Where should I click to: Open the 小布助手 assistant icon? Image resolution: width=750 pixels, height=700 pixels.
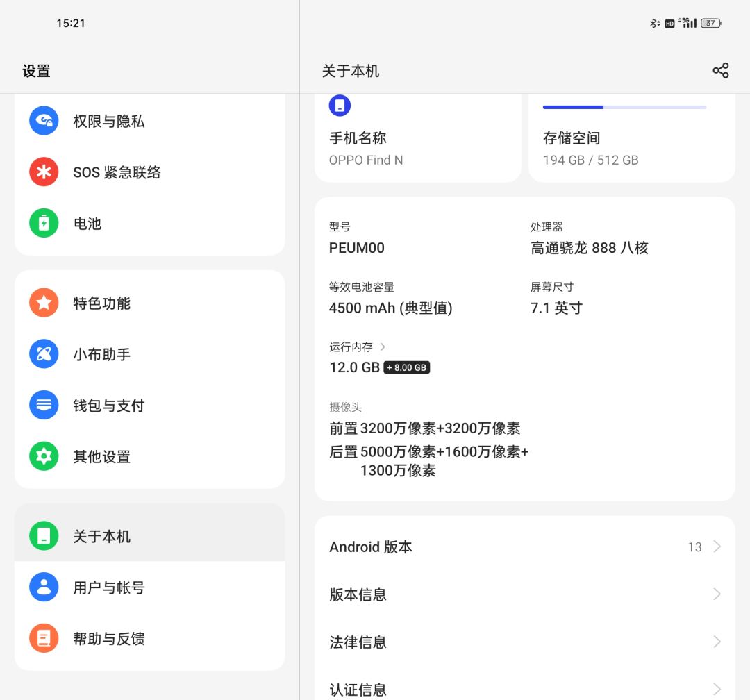44,353
